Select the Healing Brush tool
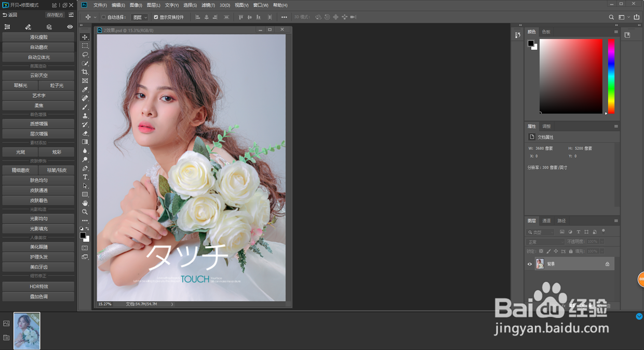644x350 pixels. pos(85,98)
